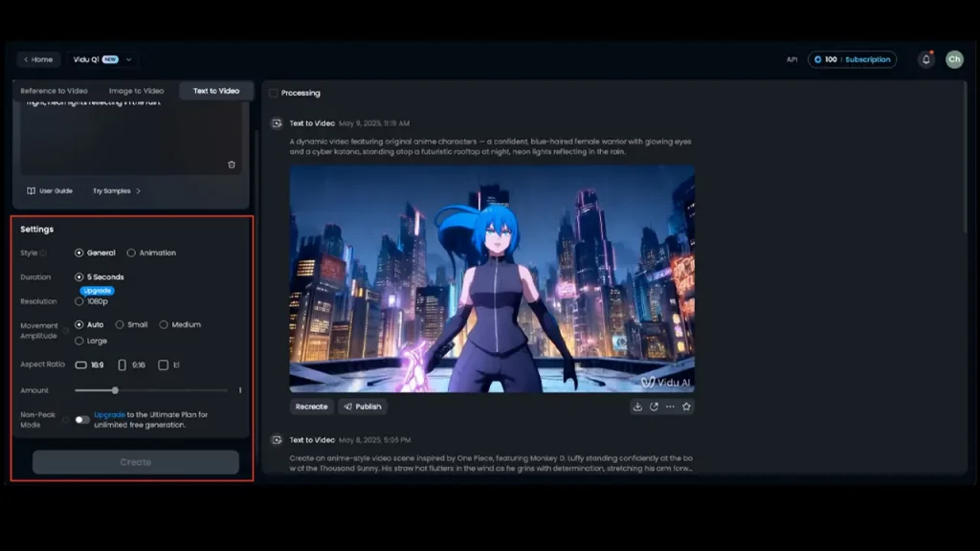Image resolution: width=980 pixels, height=551 pixels.
Task: Select the 9:16 aspect ratio
Action: 132,364
